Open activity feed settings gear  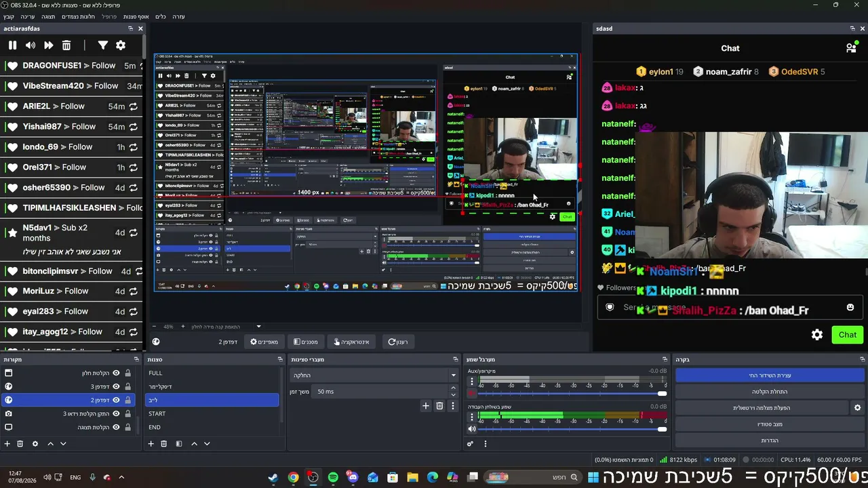point(121,45)
